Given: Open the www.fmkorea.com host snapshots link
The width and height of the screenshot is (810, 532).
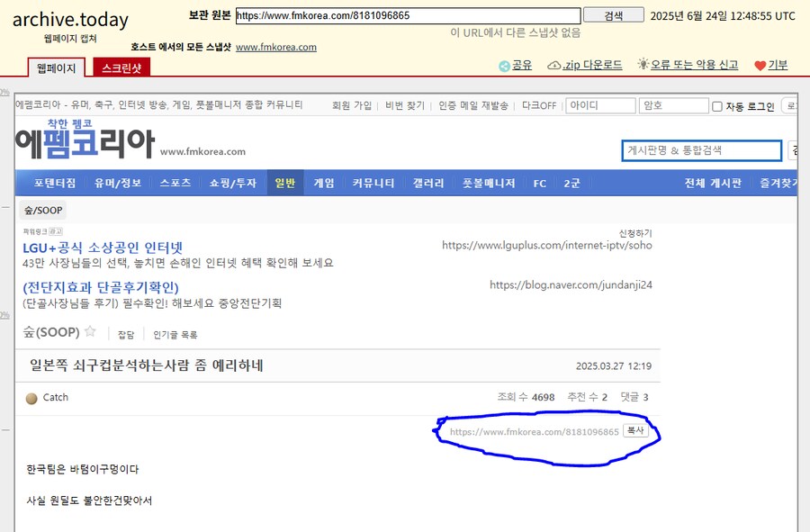Looking at the screenshot, I should (x=276, y=47).
